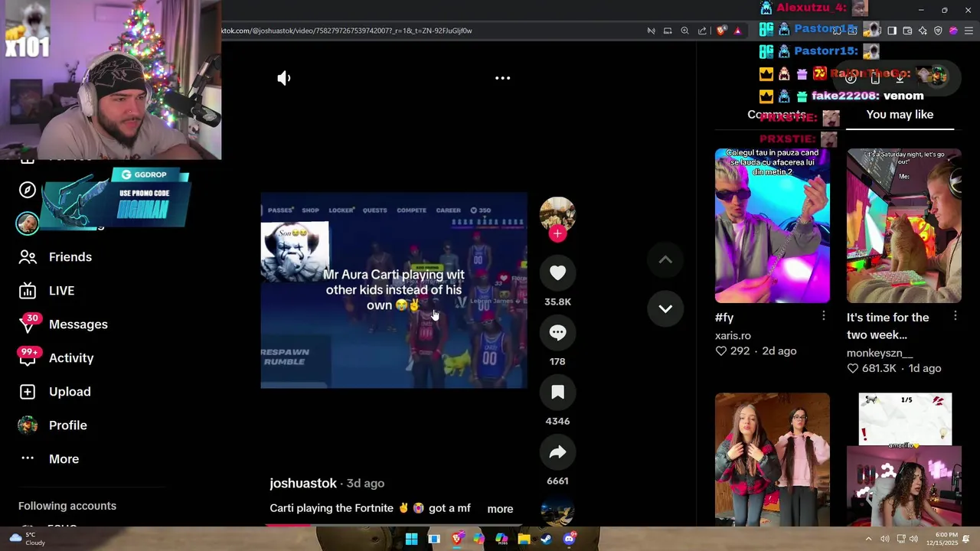Click the Activity 99+ notification icon
Screen dimensions: 980x551
pyautogui.click(x=29, y=357)
